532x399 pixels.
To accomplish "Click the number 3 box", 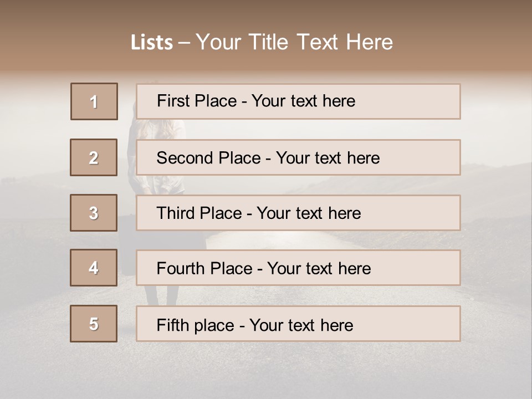I will pyautogui.click(x=94, y=213).
